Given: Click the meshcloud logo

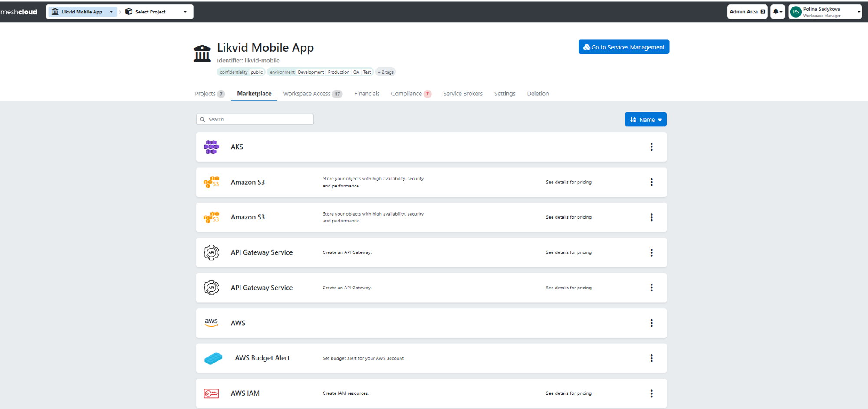Looking at the screenshot, I should 19,12.
